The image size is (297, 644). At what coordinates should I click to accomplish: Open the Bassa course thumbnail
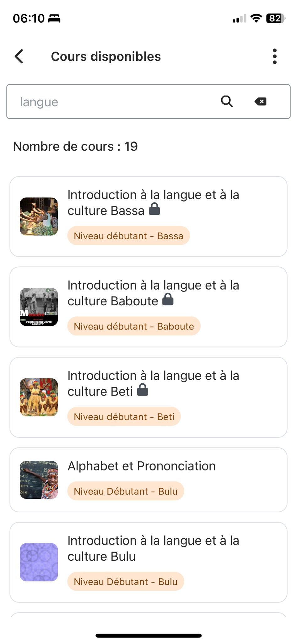pyautogui.click(x=39, y=217)
